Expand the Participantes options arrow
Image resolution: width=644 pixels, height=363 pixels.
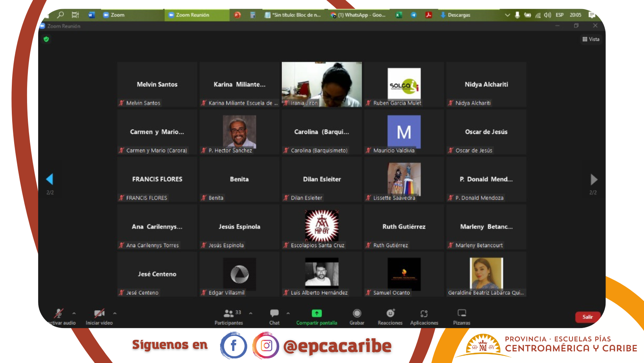[x=251, y=313]
